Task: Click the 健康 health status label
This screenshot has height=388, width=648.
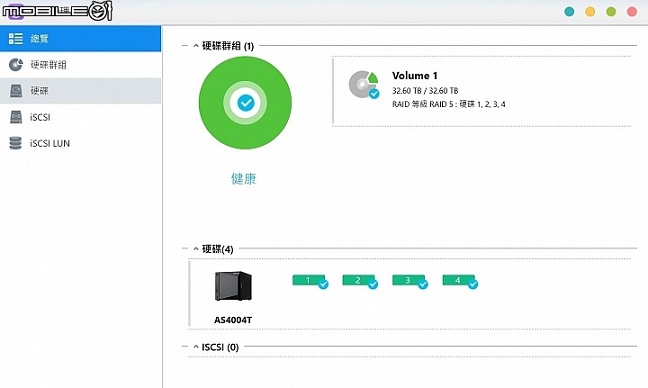Action: coord(243,179)
